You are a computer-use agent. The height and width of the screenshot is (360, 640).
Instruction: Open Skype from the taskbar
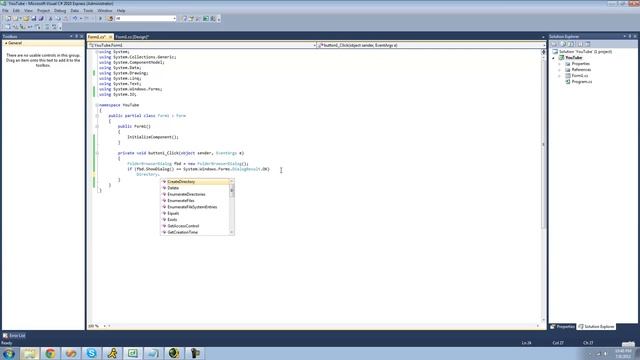click(91, 353)
